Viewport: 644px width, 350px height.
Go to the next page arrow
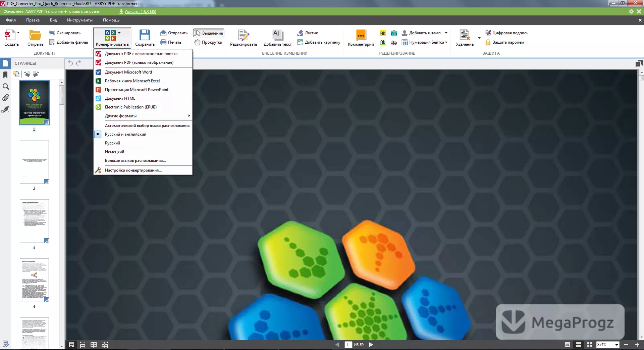[x=371, y=345]
